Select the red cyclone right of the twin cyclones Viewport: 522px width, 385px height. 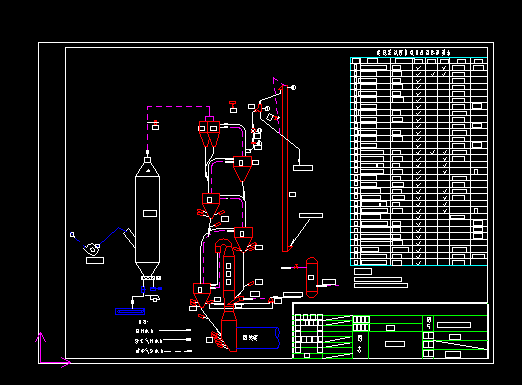click(x=242, y=169)
